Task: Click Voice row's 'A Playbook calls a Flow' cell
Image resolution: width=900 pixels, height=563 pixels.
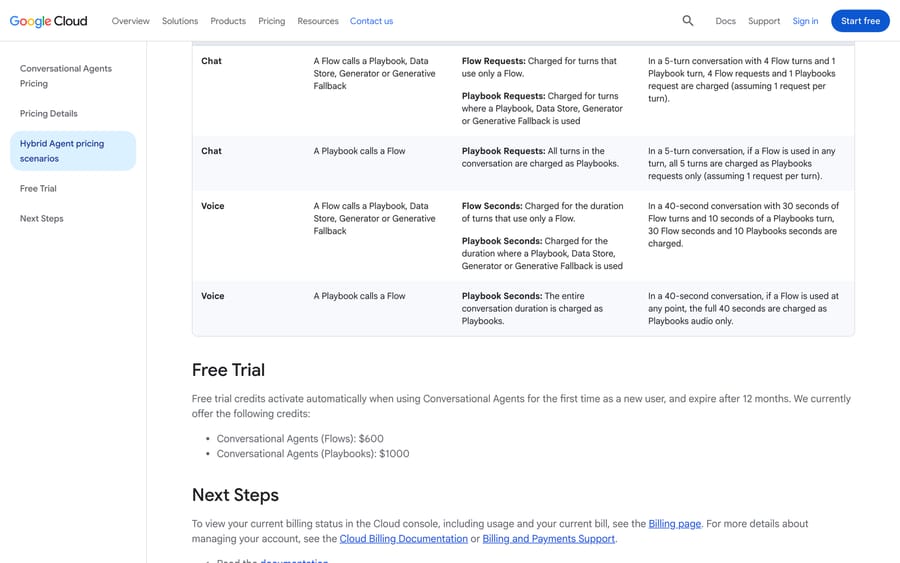Action: (x=359, y=296)
